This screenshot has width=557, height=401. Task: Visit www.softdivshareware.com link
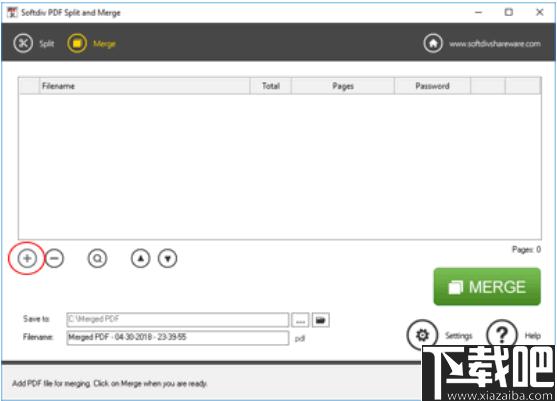495,44
